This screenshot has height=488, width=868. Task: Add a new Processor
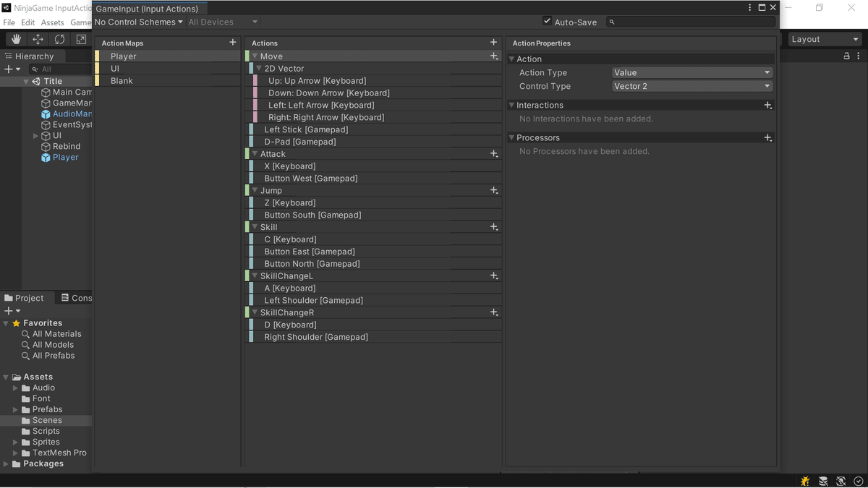pos(768,138)
